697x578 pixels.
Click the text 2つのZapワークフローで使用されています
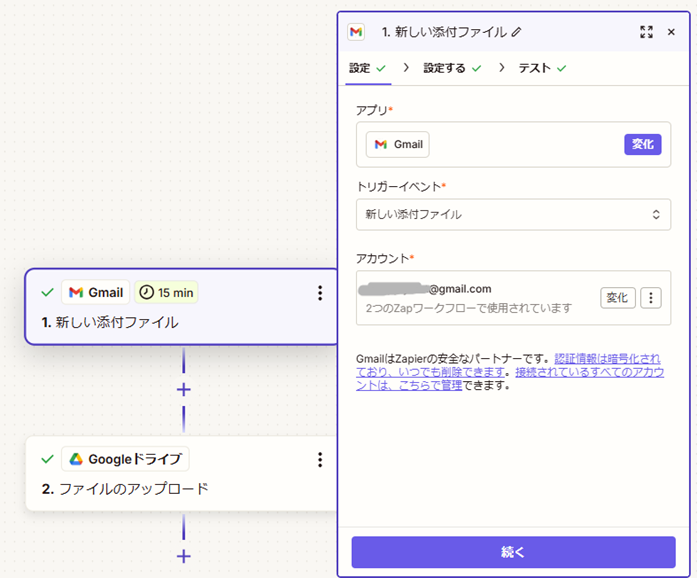pyautogui.click(x=469, y=308)
